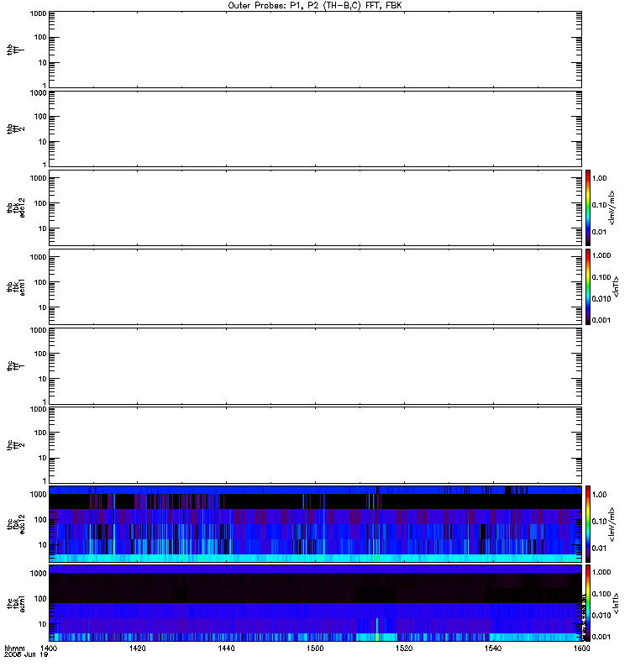The width and height of the screenshot is (630, 672).
Task: Select the thc fff 2 empty spectrogram panel
Action: click(316, 445)
